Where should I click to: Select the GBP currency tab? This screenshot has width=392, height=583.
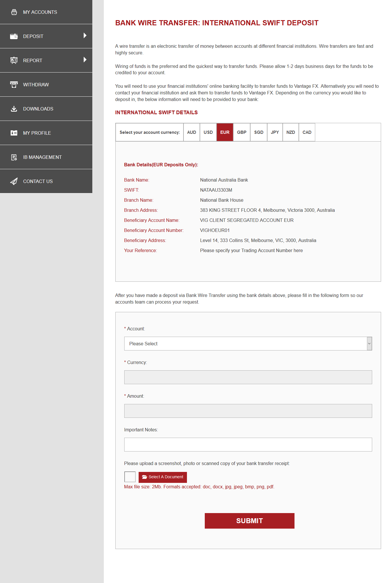(x=242, y=132)
